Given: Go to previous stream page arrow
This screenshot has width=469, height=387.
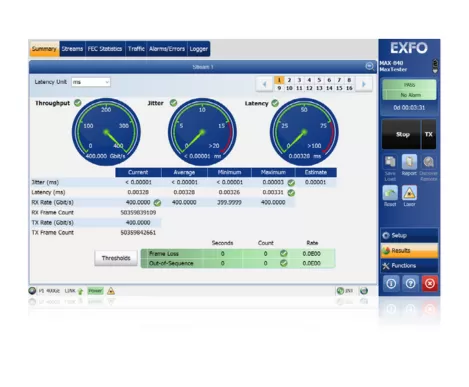Looking at the screenshot, I should [265, 84].
